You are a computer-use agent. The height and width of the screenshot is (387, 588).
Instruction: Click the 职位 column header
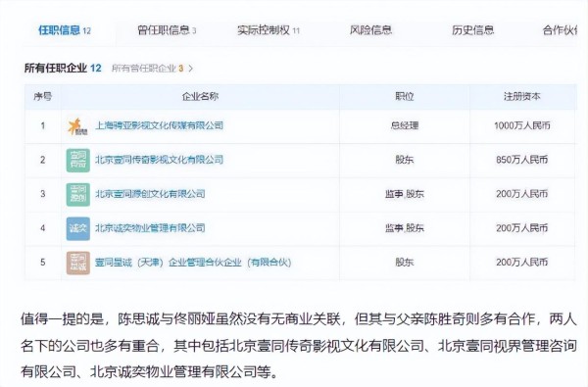[404, 97]
